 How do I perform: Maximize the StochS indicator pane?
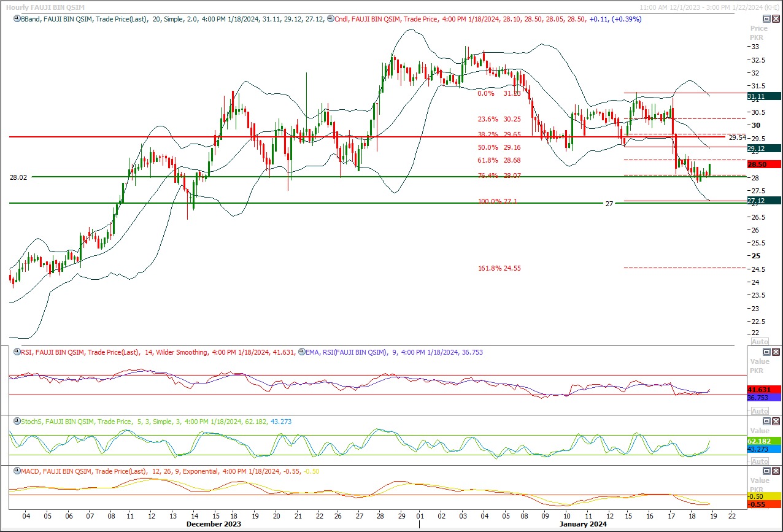(x=766, y=421)
